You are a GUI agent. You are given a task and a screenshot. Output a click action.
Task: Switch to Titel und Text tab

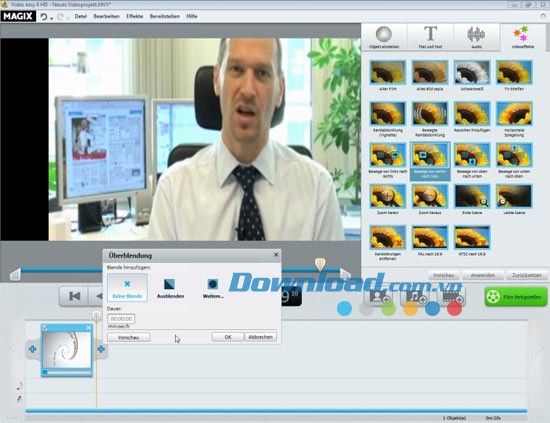point(430,37)
